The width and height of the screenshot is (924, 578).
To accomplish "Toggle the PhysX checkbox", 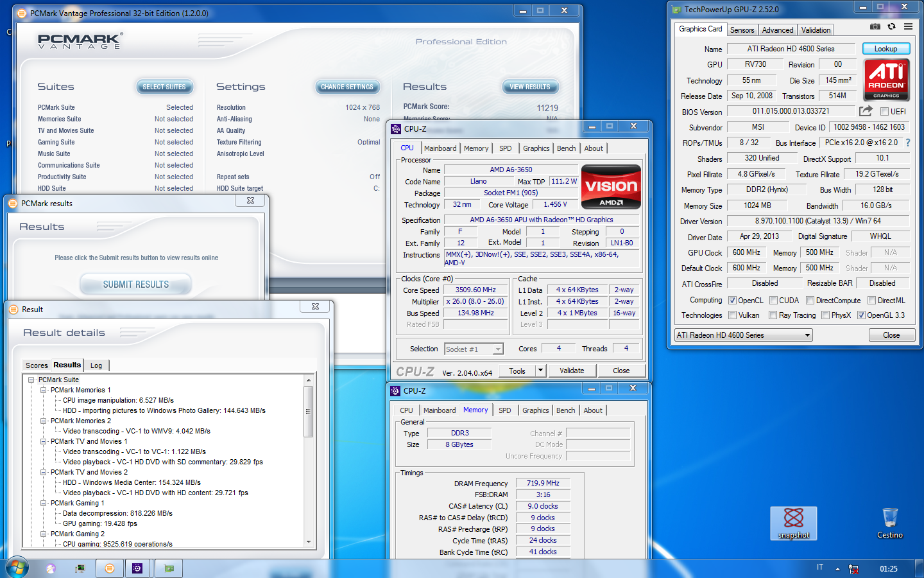I will coord(825,315).
